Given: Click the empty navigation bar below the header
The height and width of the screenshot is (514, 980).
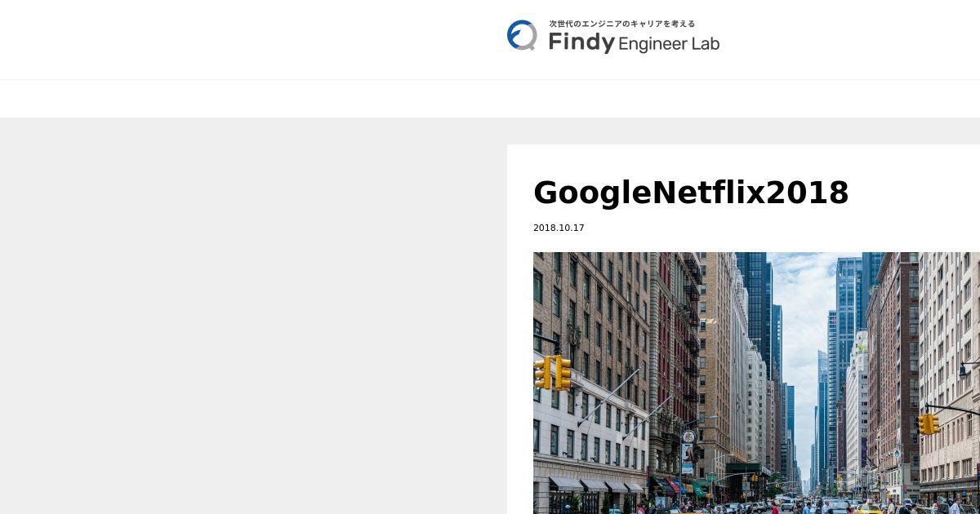Looking at the screenshot, I should [490, 99].
